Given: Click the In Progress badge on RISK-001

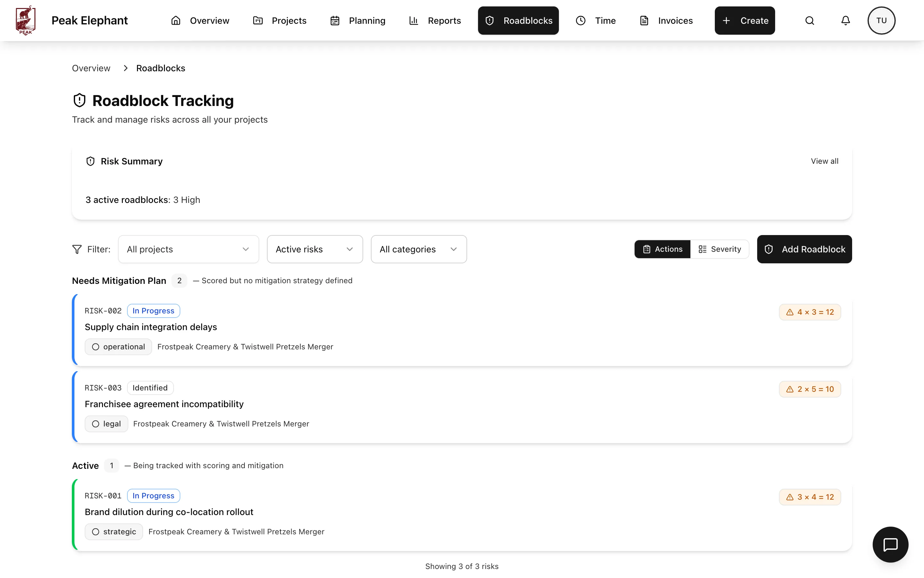Looking at the screenshot, I should click(153, 496).
